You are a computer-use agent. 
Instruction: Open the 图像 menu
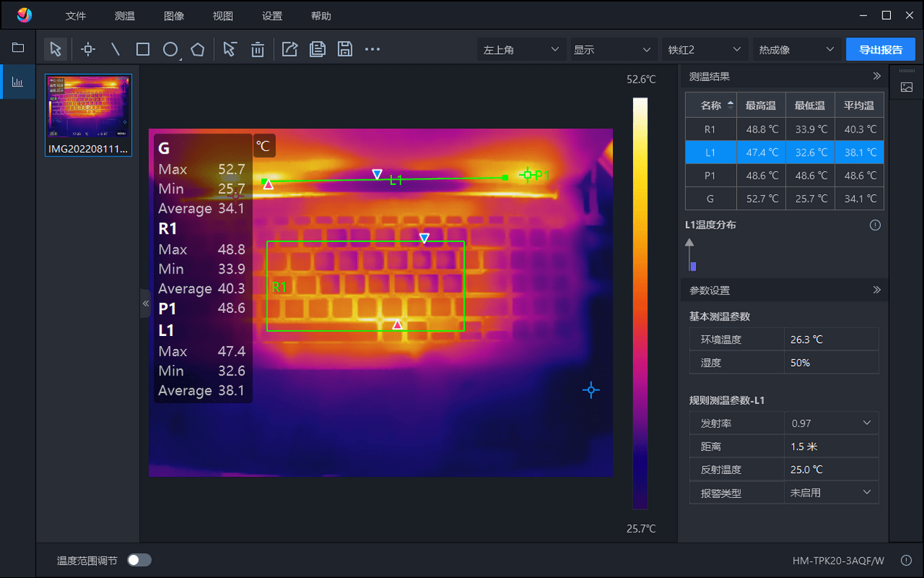(x=174, y=16)
